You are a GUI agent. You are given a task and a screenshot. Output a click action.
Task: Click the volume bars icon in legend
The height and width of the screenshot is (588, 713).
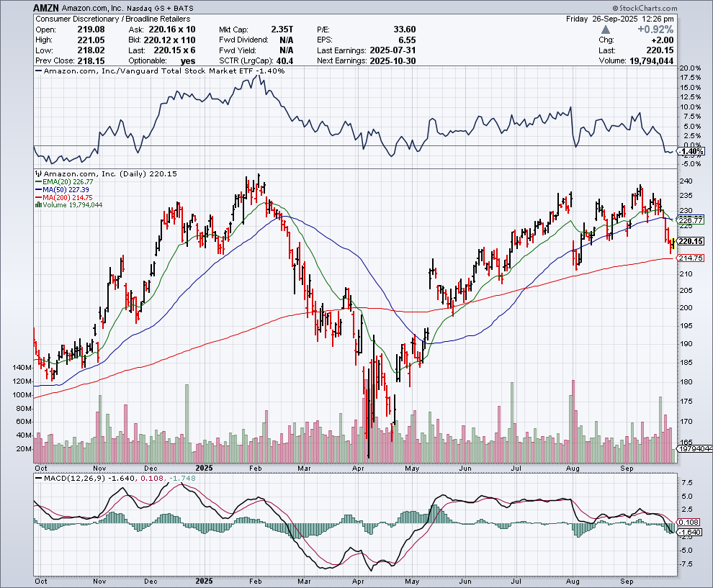37,205
